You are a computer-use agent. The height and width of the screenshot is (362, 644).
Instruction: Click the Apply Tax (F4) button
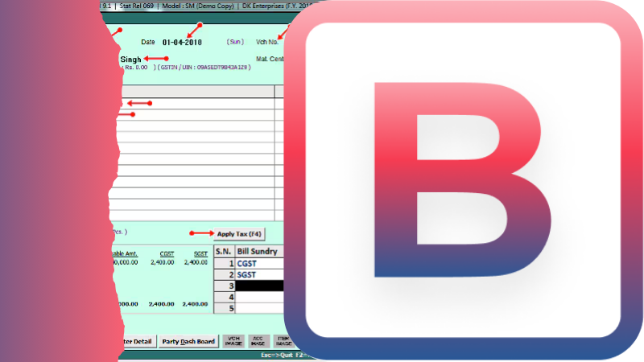(x=239, y=234)
